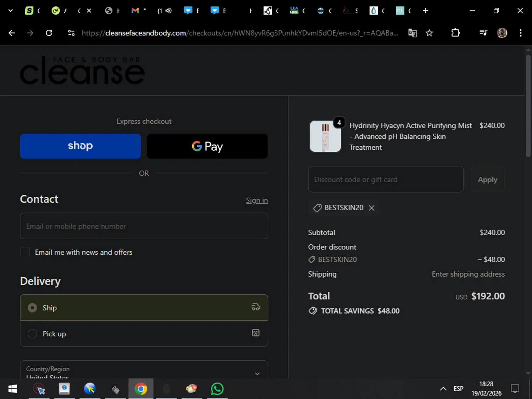The image size is (532, 399).
Task: Go to the Cleanse Face & Body Bar logo
Action: click(82, 70)
